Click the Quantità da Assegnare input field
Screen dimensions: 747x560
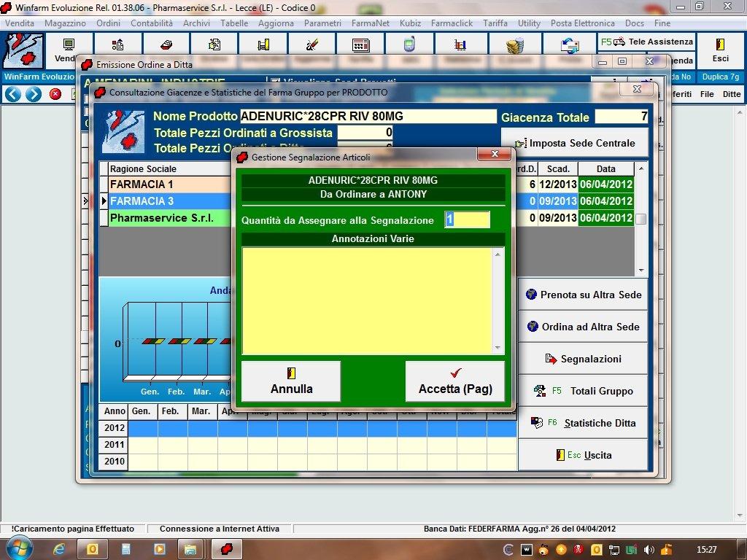(x=467, y=219)
